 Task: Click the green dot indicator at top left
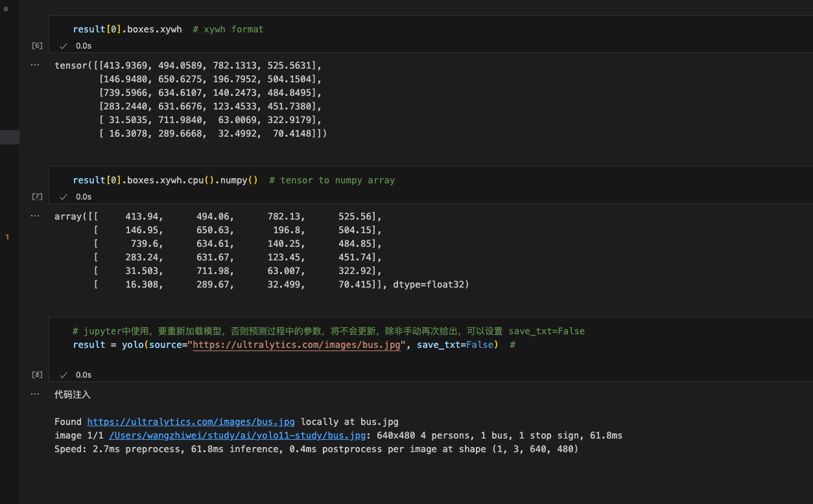tap(6, 9)
